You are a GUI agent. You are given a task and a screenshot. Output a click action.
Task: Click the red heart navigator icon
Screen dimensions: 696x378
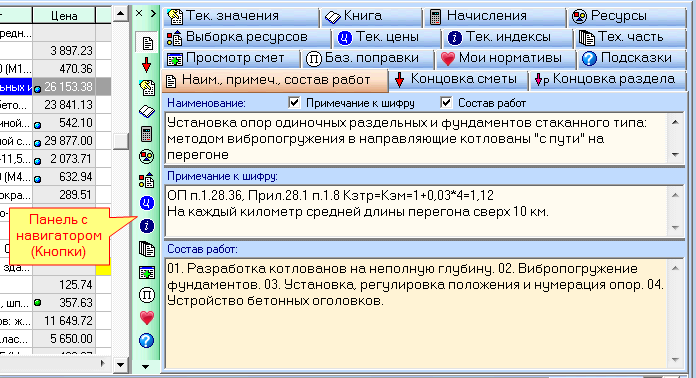tap(146, 318)
